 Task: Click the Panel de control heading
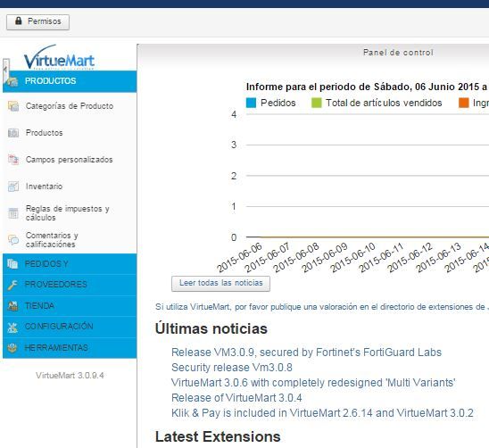pos(398,53)
